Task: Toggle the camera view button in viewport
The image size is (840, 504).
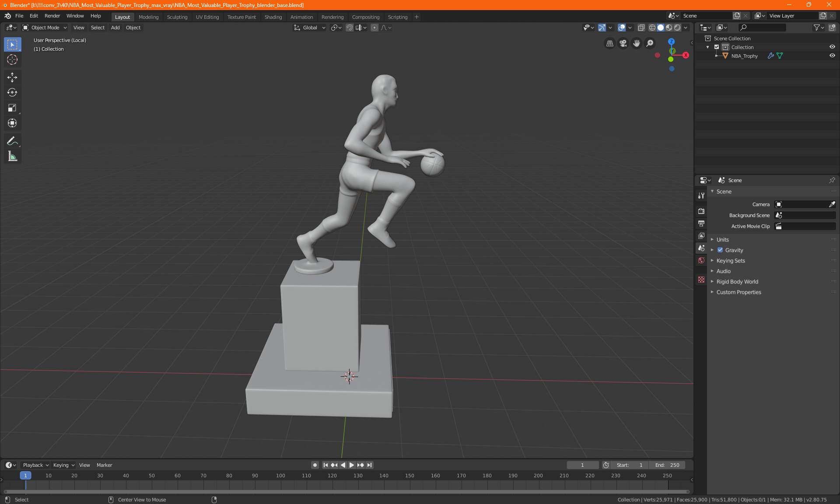Action: 623,43
